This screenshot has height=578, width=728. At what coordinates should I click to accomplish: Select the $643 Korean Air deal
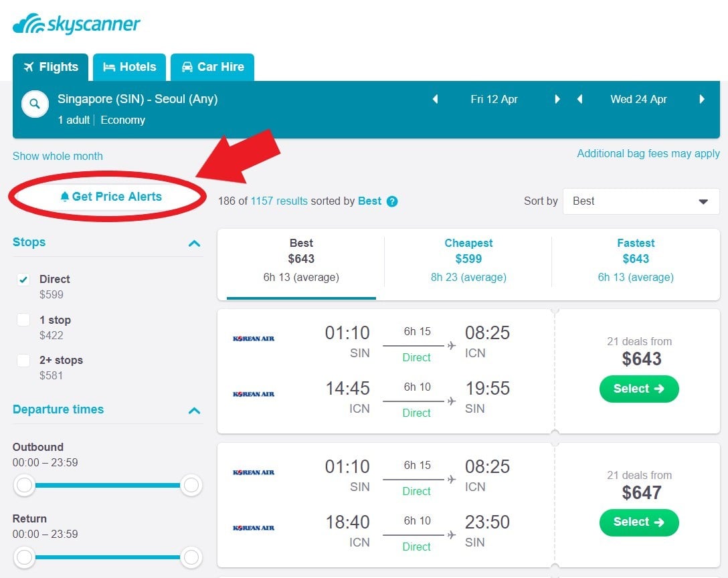639,389
